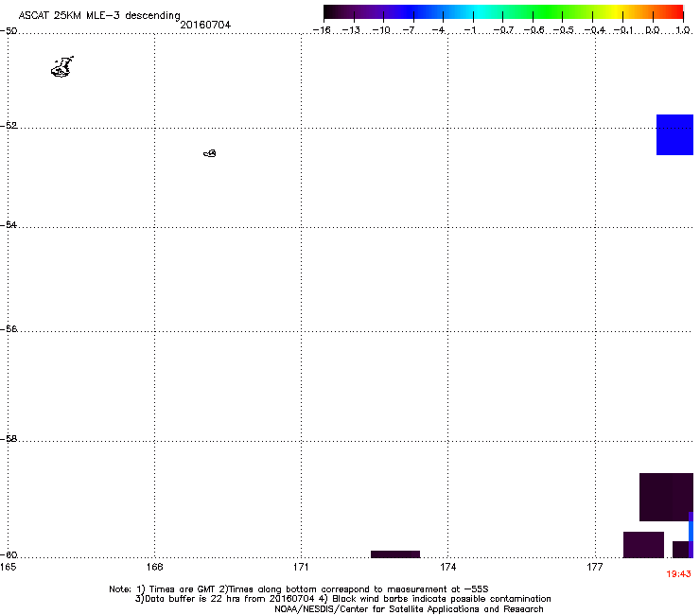Click the '174' longitude axis label

click(447, 567)
